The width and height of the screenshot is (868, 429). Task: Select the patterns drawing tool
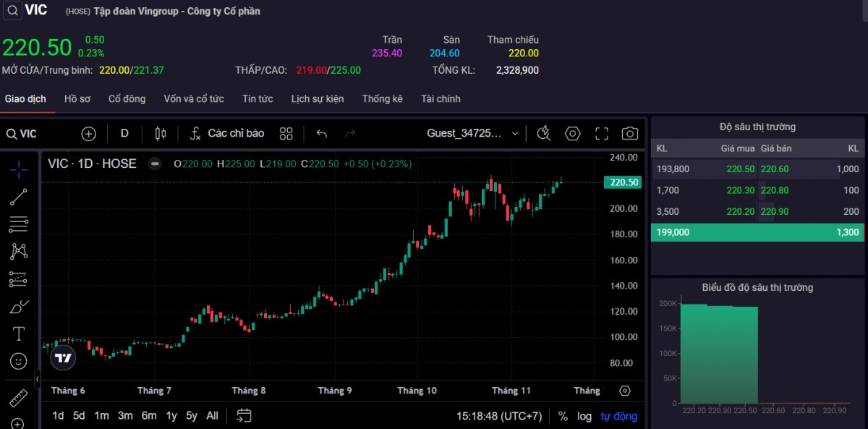[19, 252]
